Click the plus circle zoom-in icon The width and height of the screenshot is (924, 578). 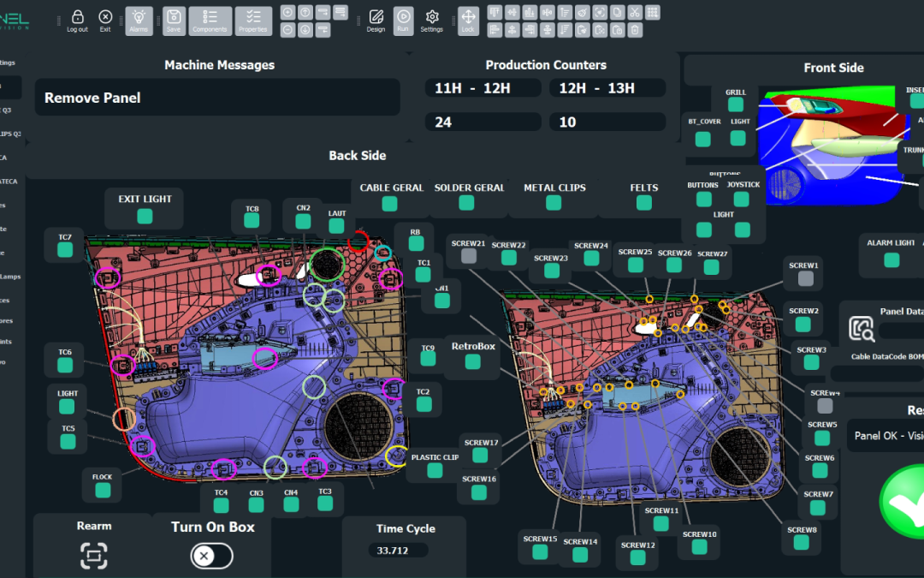click(287, 12)
